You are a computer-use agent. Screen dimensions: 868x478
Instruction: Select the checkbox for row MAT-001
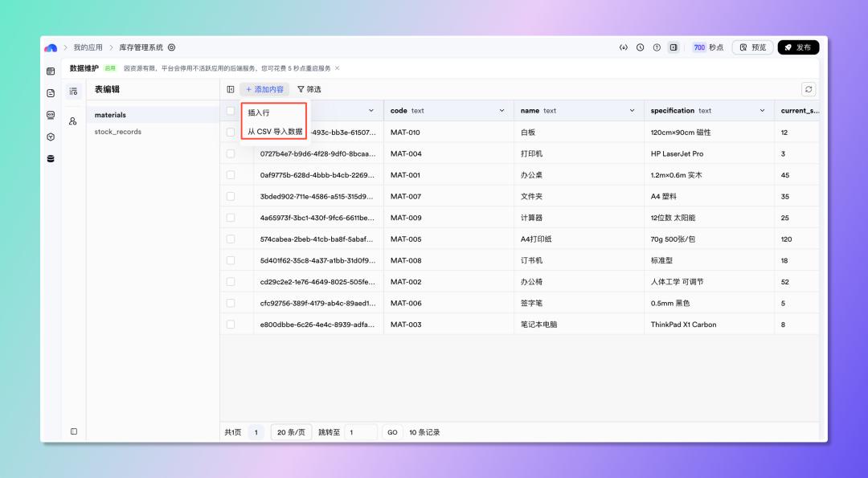pyautogui.click(x=231, y=174)
